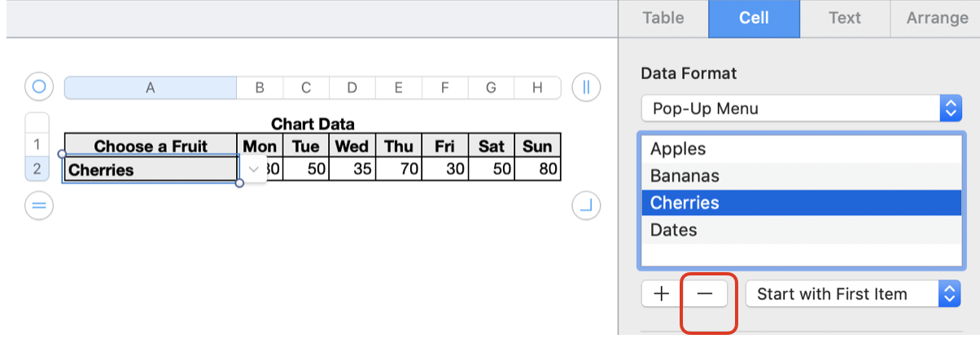Select row 2 header

click(37, 169)
